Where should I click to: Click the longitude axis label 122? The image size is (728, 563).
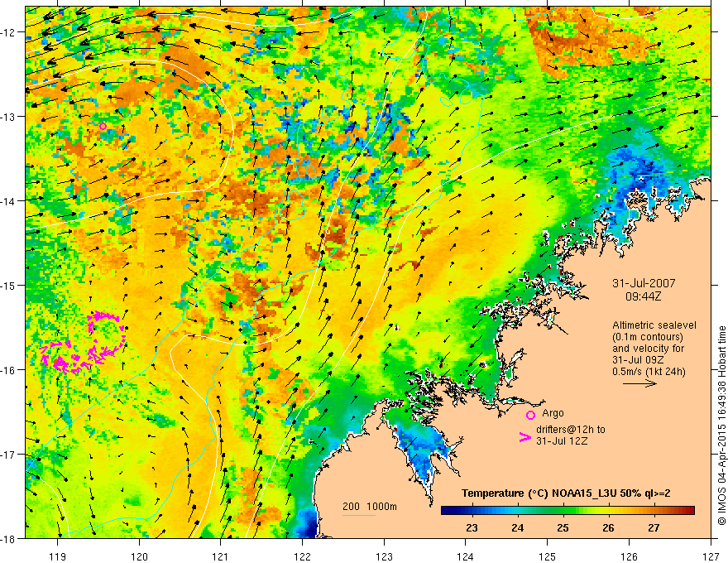(302, 556)
